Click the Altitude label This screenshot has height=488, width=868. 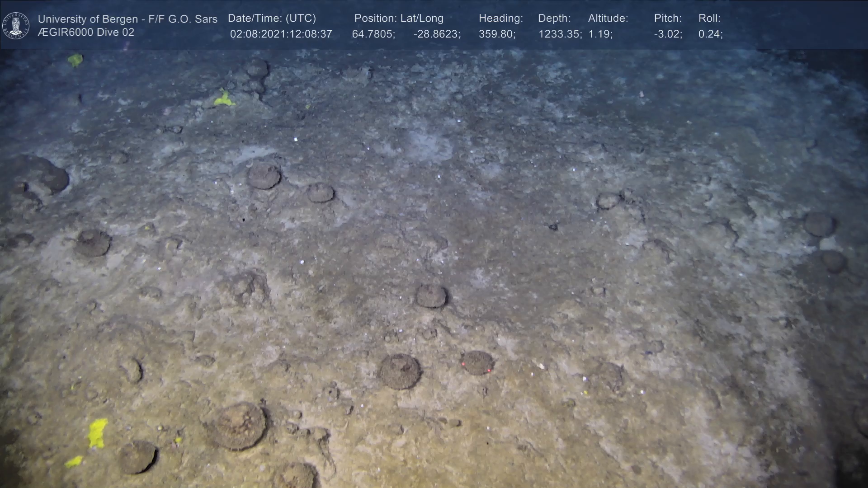click(x=608, y=19)
